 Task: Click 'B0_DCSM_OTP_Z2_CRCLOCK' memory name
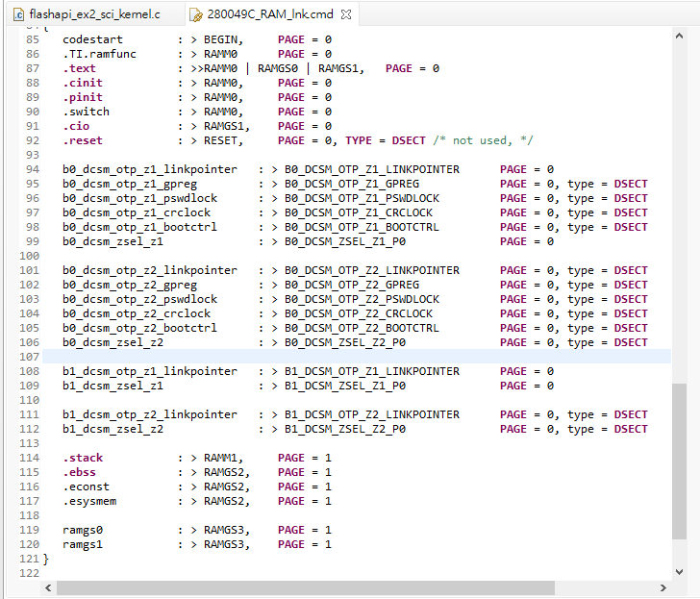pos(359,313)
